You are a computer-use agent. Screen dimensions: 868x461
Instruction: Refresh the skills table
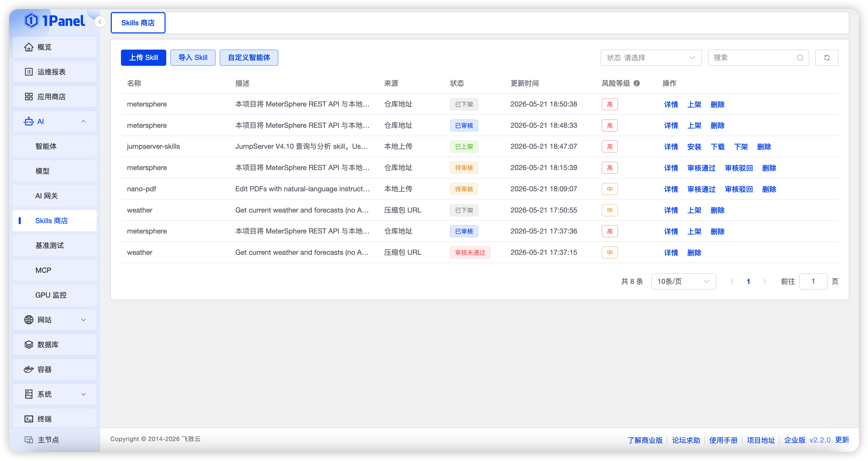826,58
